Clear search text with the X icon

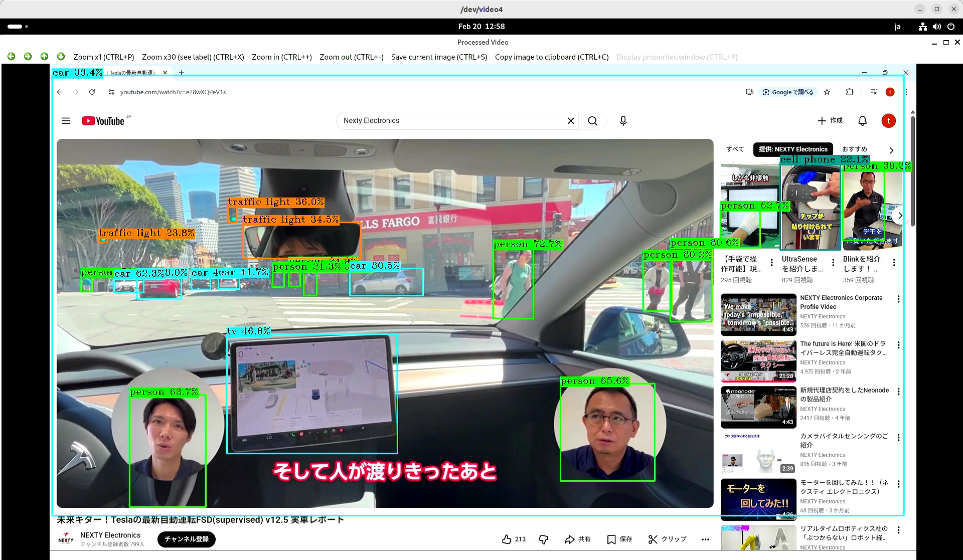(571, 121)
